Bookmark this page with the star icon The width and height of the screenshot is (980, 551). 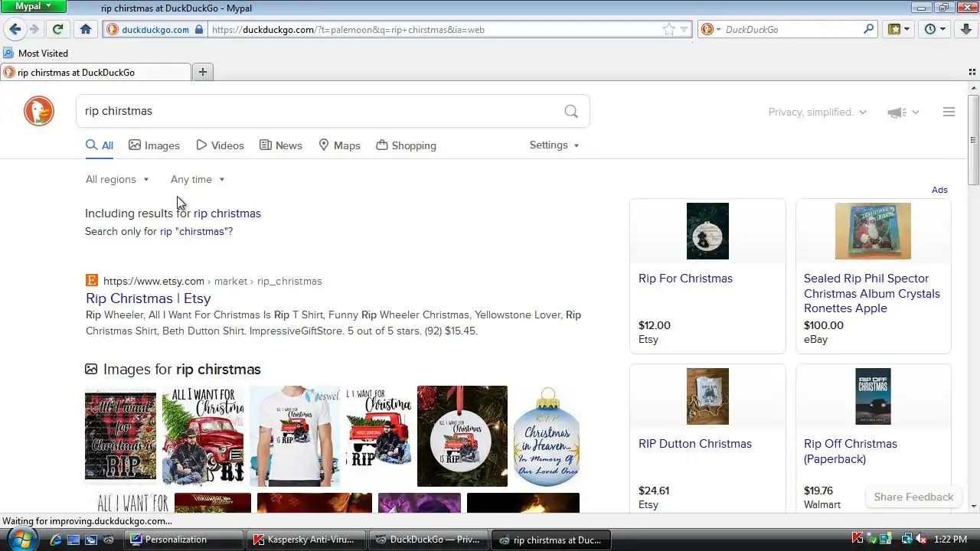(669, 30)
